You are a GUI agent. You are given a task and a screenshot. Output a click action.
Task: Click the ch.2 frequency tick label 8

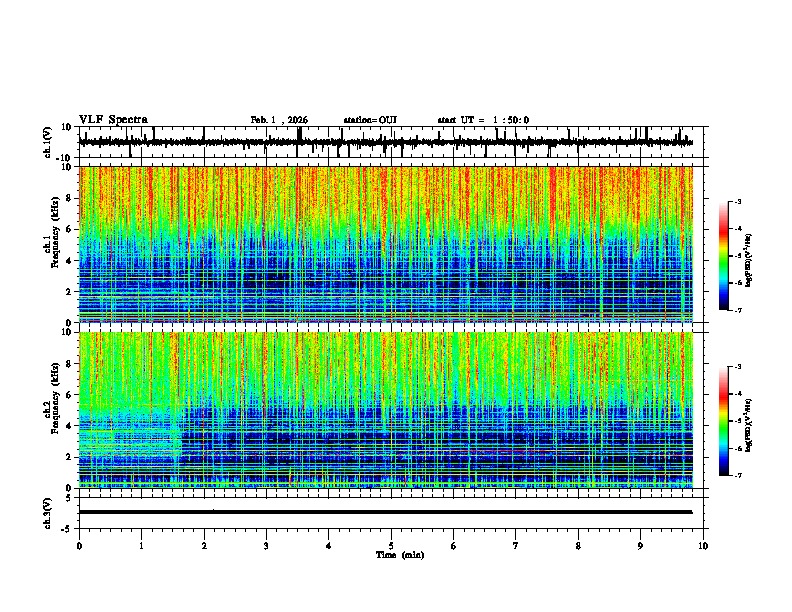(x=69, y=363)
